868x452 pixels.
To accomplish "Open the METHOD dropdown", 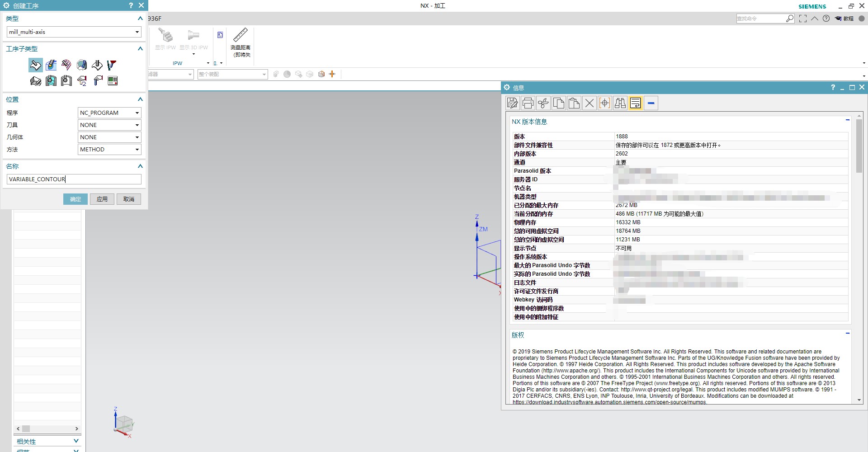I will tap(137, 150).
